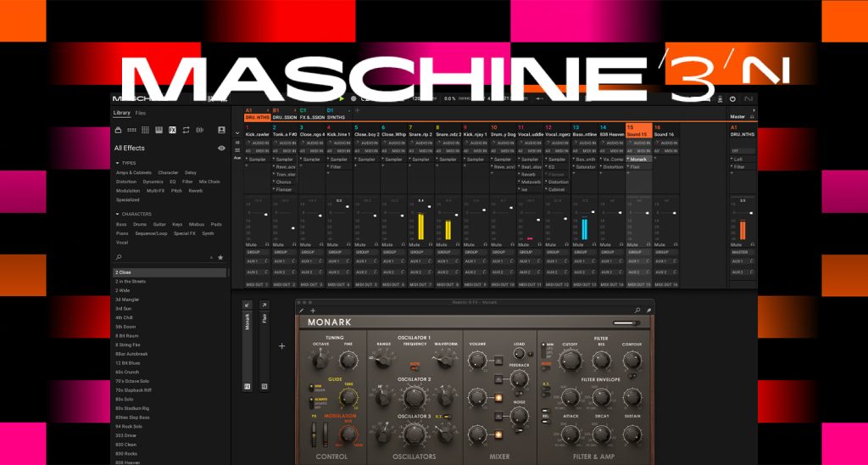Click the pencil edit icon in plugin header
This screenshot has height=465, width=868.
[302, 311]
